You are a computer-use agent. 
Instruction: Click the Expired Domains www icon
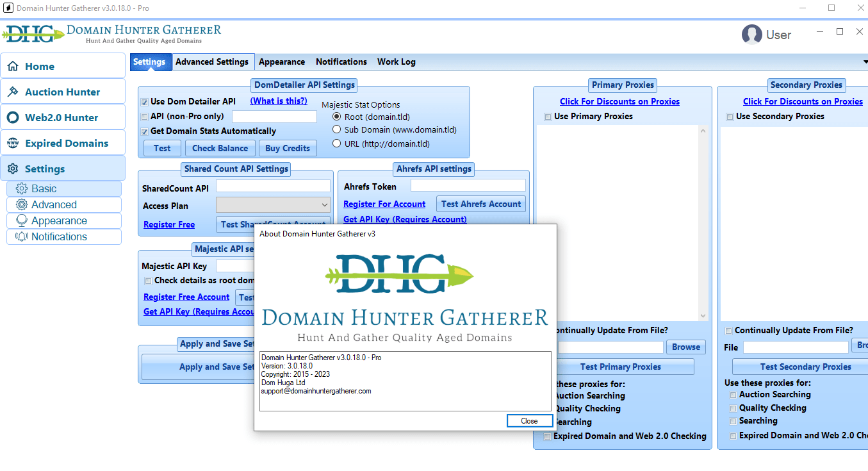coord(13,143)
